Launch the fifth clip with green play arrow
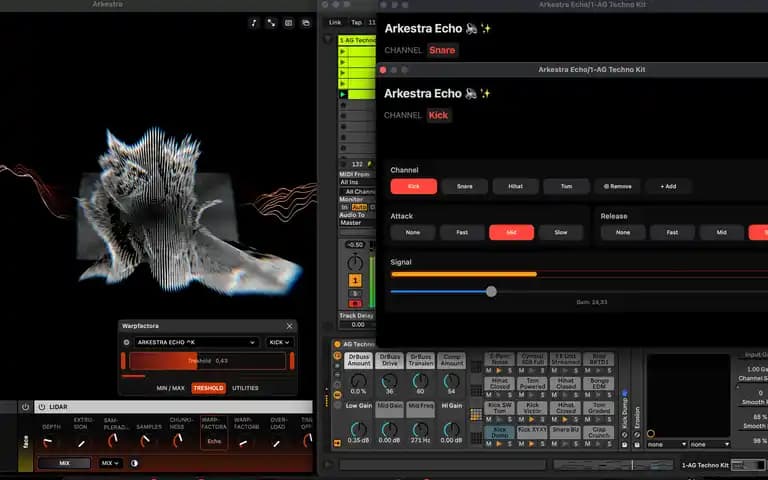The width and height of the screenshot is (768, 480). pyautogui.click(x=342, y=94)
